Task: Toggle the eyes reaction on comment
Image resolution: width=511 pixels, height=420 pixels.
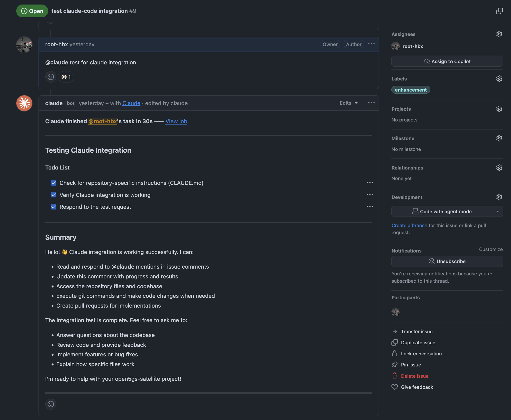Action: (x=66, y=77)
